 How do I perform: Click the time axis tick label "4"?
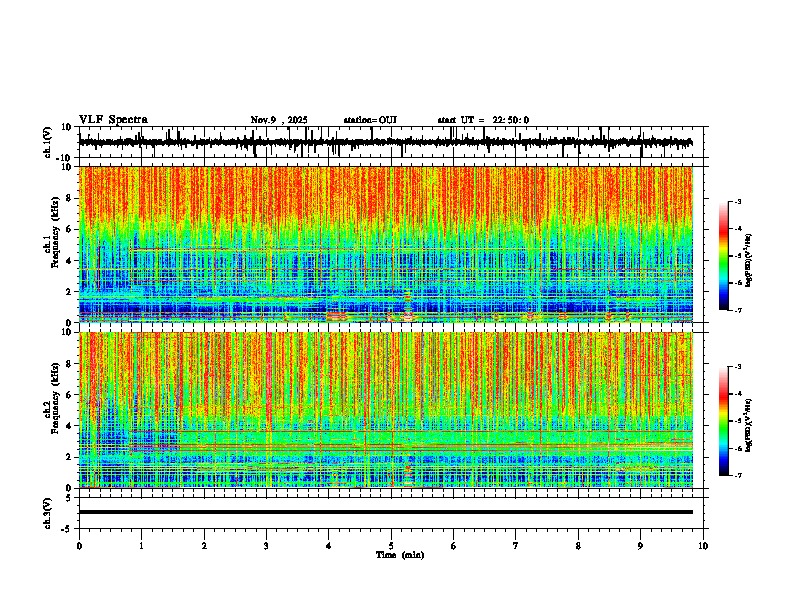[329, 546]
